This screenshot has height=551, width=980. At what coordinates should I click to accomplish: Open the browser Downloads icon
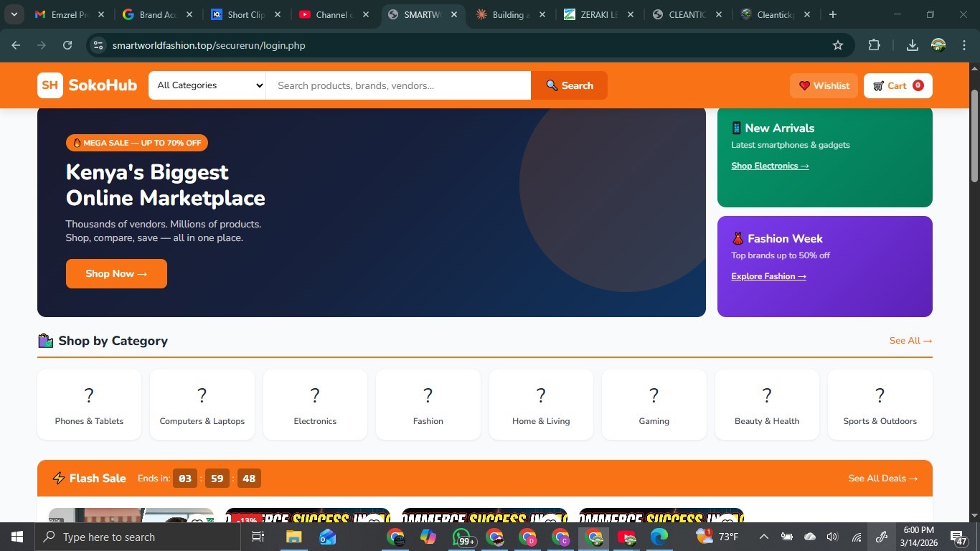912,45
